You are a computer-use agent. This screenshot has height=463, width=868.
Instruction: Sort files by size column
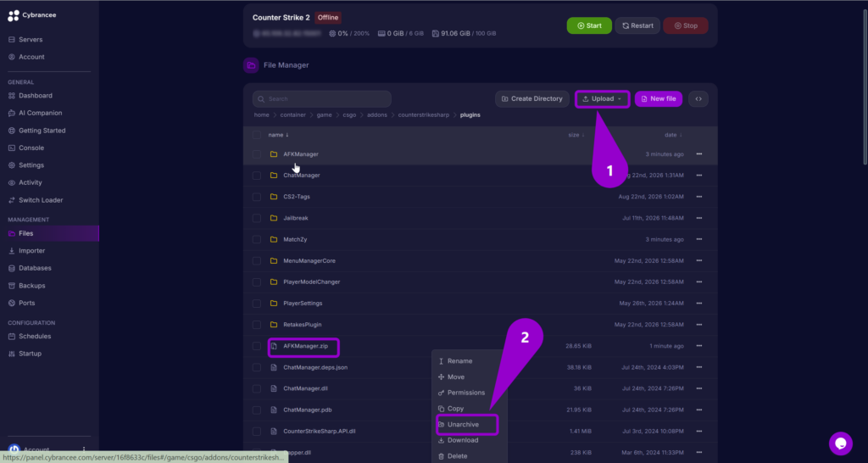(576, 135)
